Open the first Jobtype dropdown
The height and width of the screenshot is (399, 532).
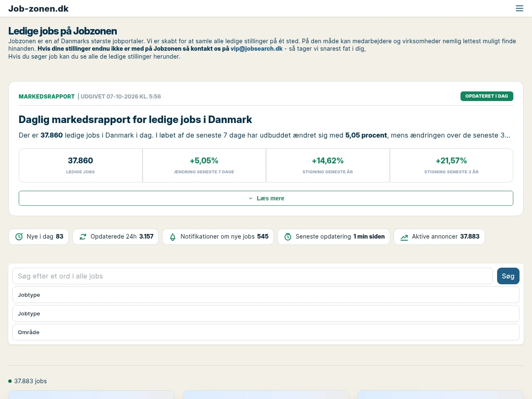pos(266,295)
